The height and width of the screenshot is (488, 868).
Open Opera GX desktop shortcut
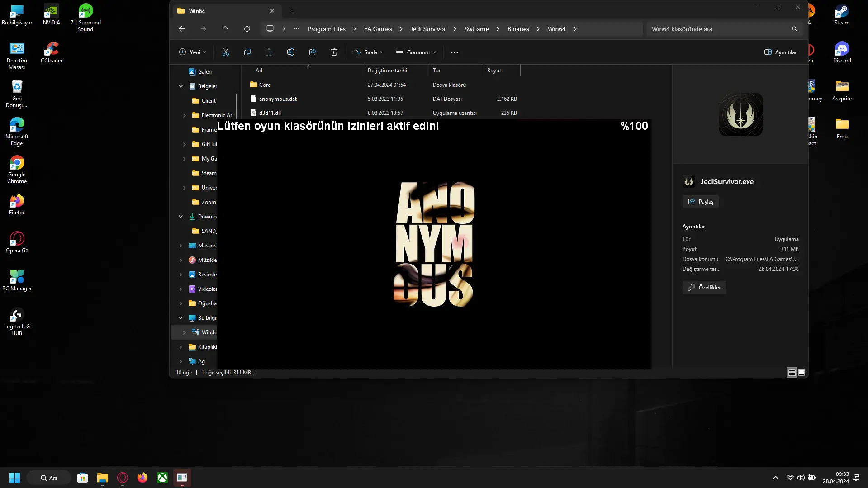pos(17,242)
